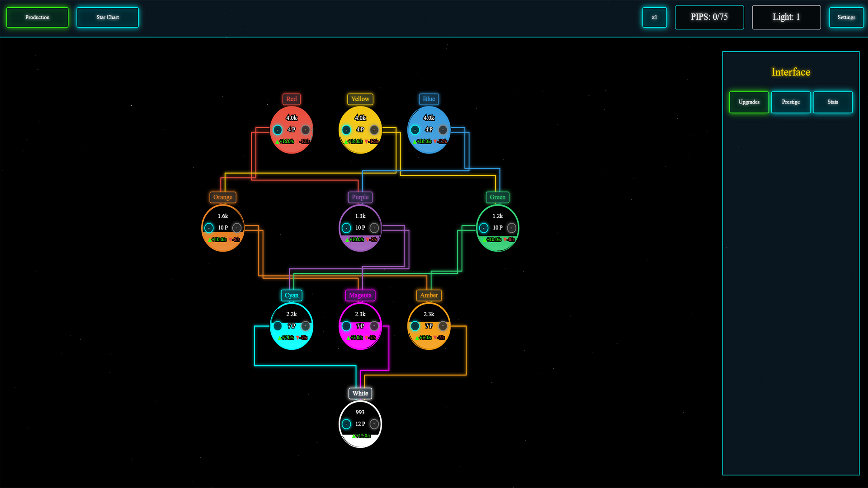Screen dimensions: 868x488
Task: Open the Prestige tab
Action: click(x=791, y=102)
